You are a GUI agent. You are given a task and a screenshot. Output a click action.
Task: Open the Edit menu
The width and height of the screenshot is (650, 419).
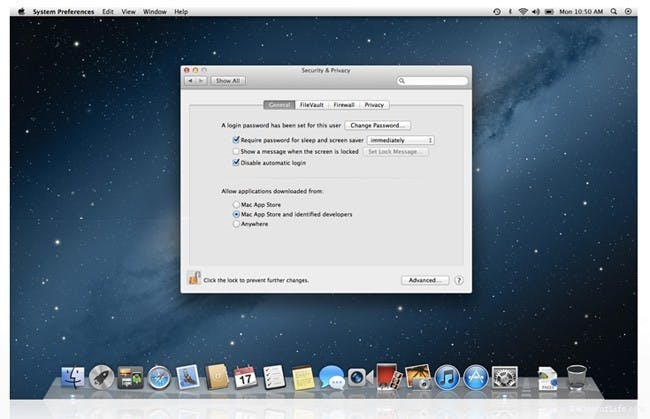[108, 12]
